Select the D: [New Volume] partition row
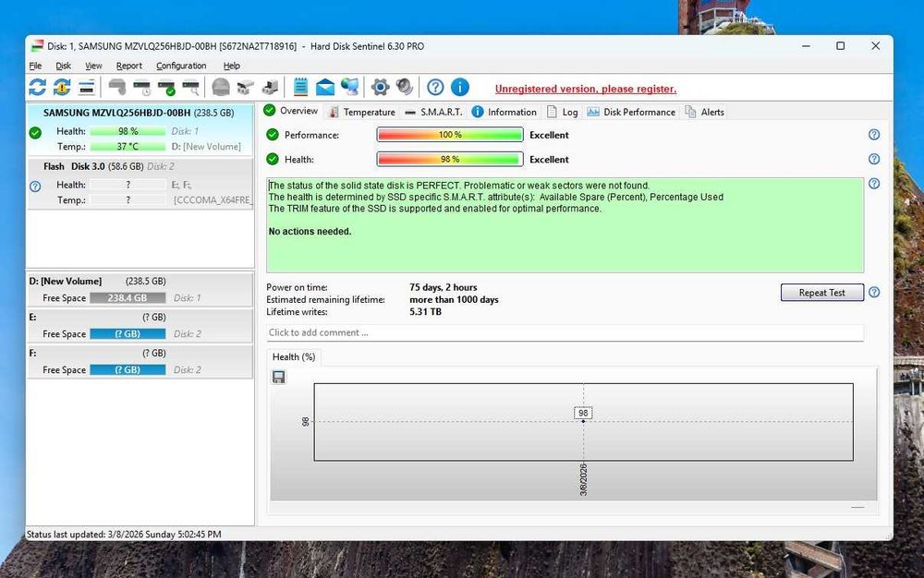 [140, 289]
